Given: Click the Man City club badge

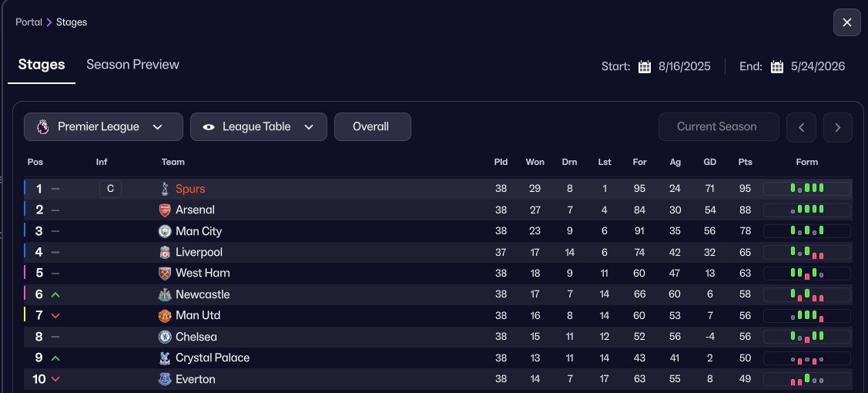Looking at the screenshot, I should tap(165, 231).
